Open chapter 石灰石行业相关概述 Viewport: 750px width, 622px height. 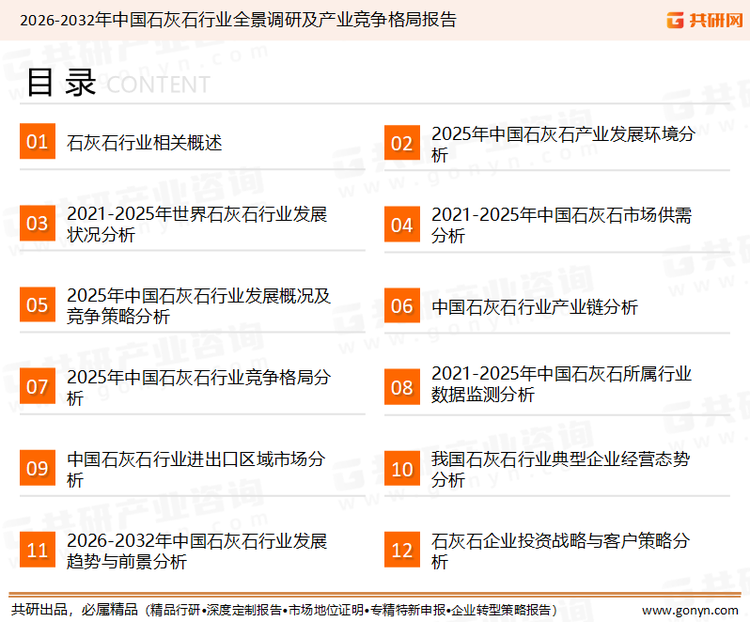144,143
